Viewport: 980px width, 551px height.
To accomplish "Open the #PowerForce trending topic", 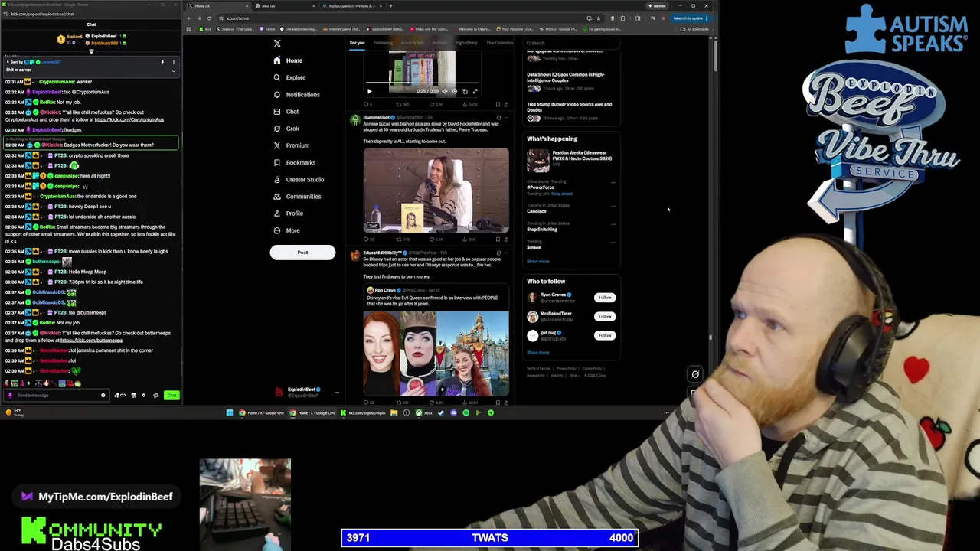I will pos(541,187).
